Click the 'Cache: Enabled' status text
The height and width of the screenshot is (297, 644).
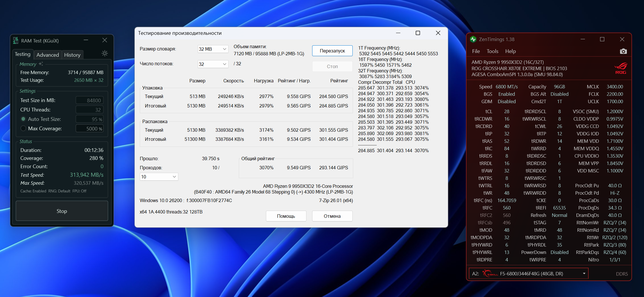33,191
